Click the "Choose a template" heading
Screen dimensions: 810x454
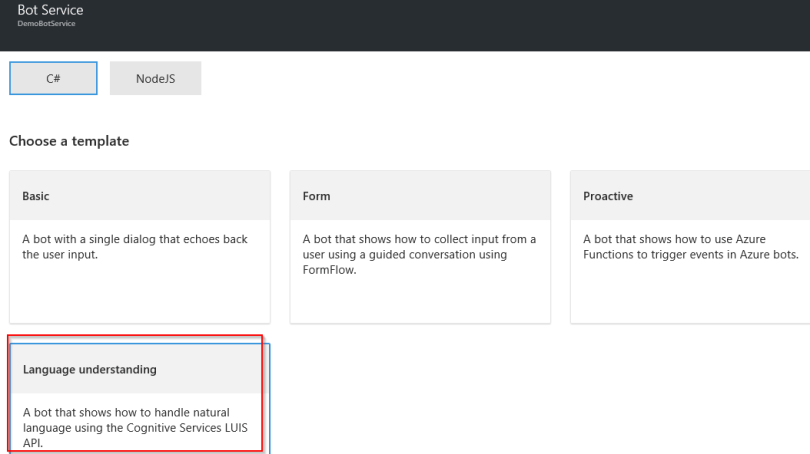(69, 141)
